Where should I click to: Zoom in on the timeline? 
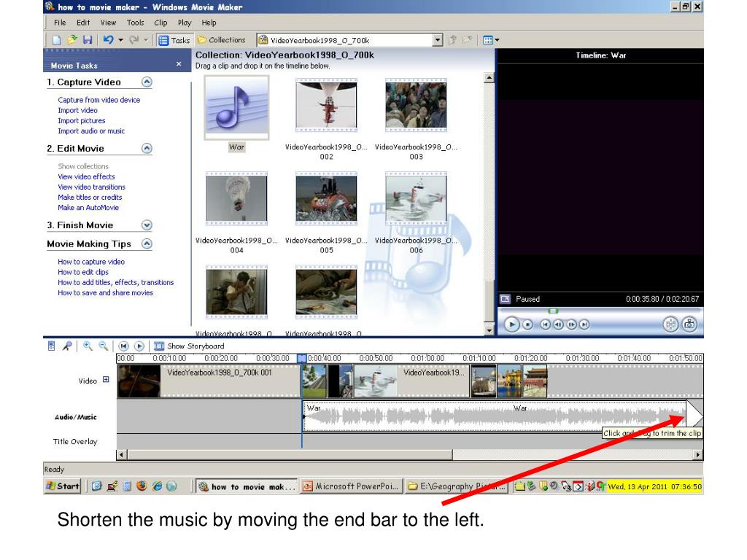click(x=88, y=346)
